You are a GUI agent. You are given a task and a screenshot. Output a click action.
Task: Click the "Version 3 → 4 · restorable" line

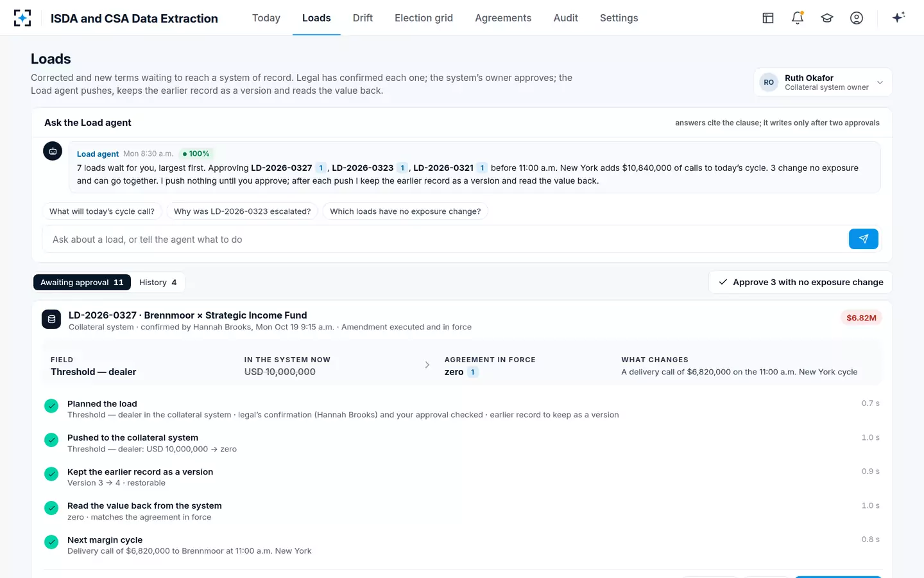[116, 483]
